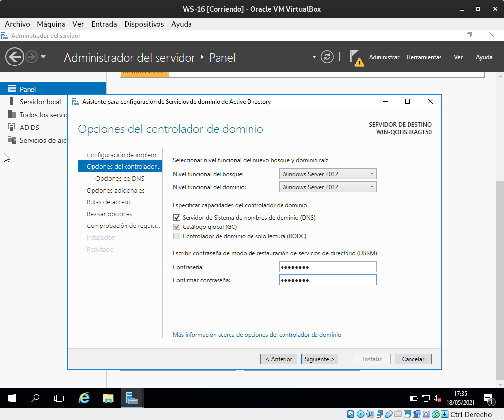This screenshot has height=420, width=504.
Task: Open the Herramientas menu
Action: (x=424, y=57)
